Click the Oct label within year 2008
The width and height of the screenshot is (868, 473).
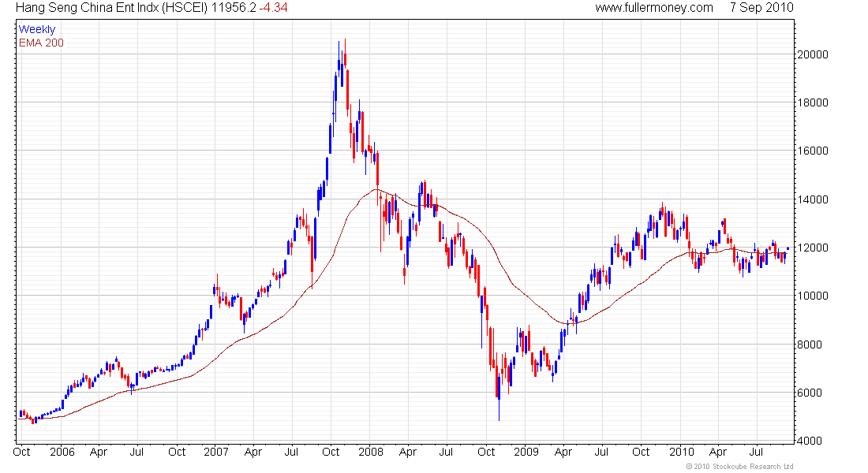[486, 452]
